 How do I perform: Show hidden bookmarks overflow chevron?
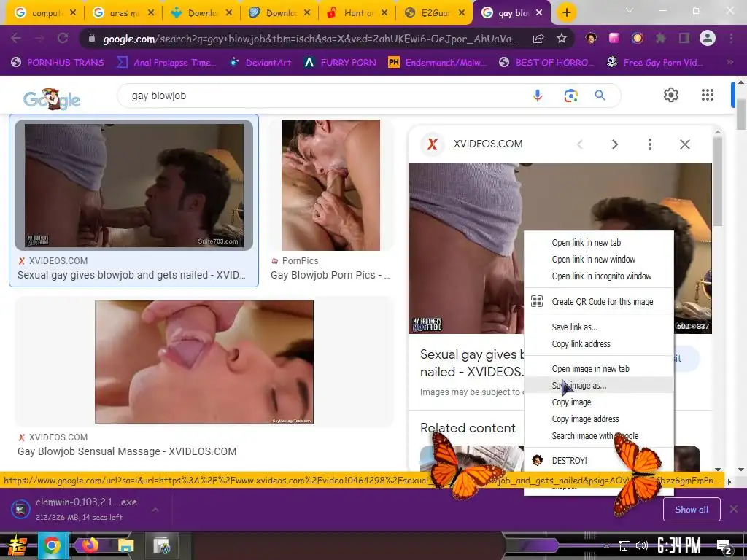pyautogui.click(x=730, y=63)
